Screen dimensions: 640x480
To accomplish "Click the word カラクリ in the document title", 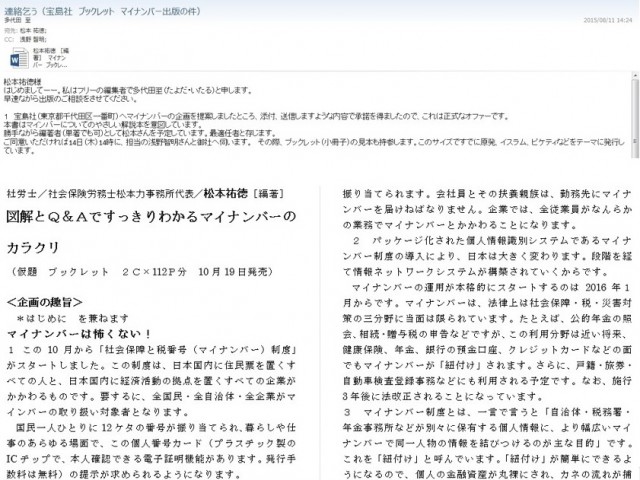I will (x=33, y=247).
